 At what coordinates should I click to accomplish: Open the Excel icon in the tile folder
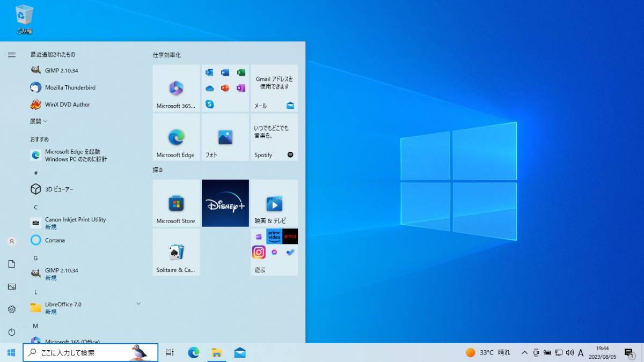[241, 73]
